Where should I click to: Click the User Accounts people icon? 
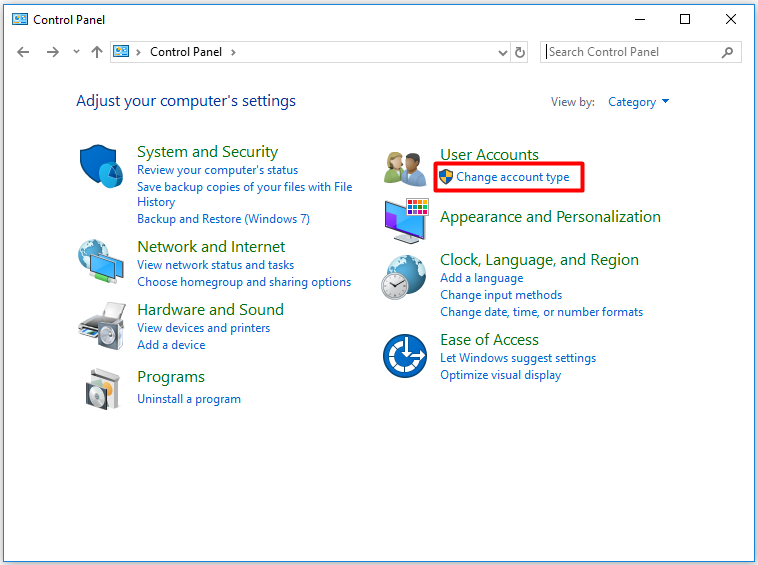[405, 167]
